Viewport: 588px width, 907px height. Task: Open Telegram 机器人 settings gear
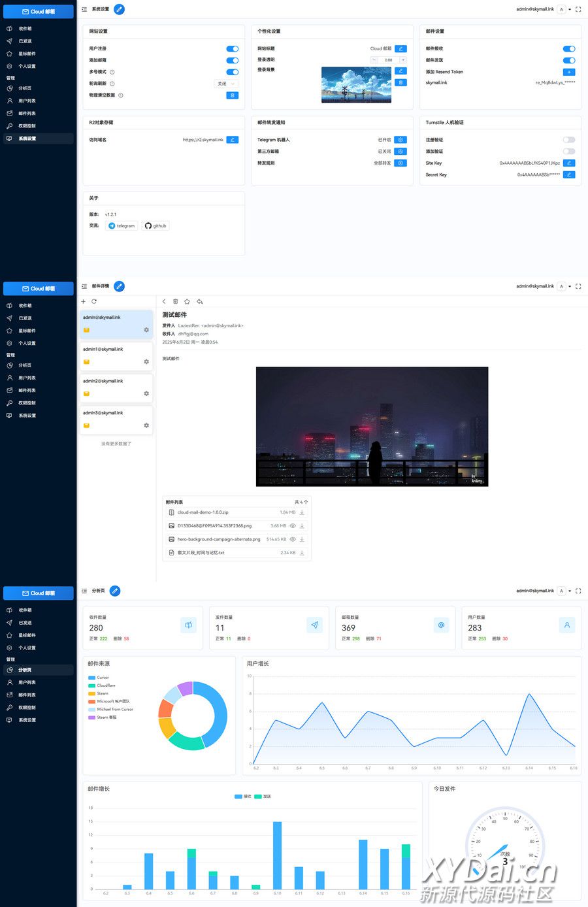(400, 140)
